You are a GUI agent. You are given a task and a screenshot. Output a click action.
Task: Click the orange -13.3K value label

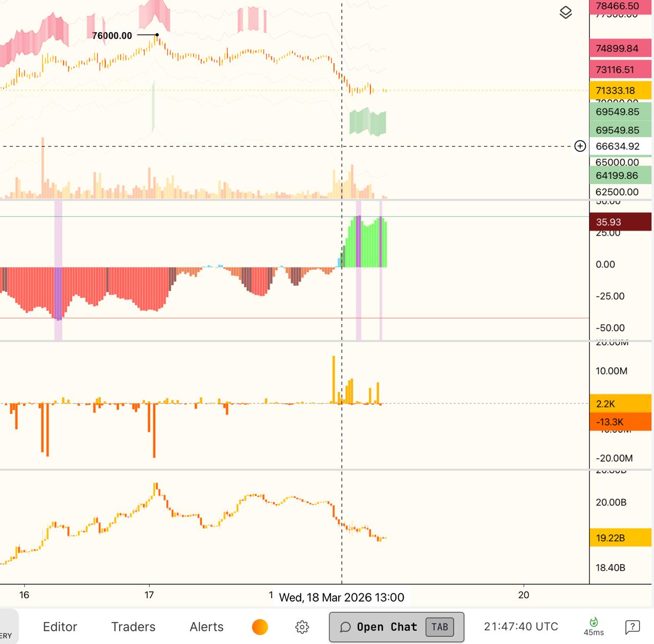pyautogui.click(x=620, y=422)
